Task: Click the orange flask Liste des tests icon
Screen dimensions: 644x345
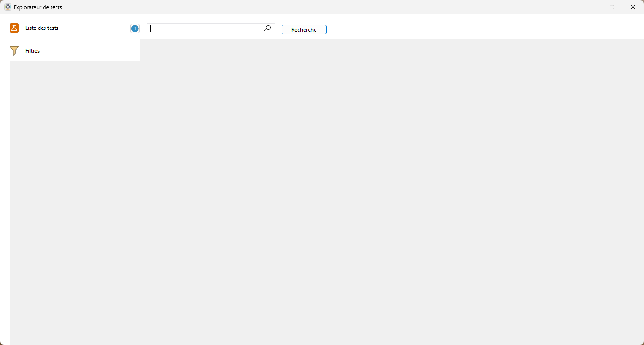Action: tap(14, 28)
